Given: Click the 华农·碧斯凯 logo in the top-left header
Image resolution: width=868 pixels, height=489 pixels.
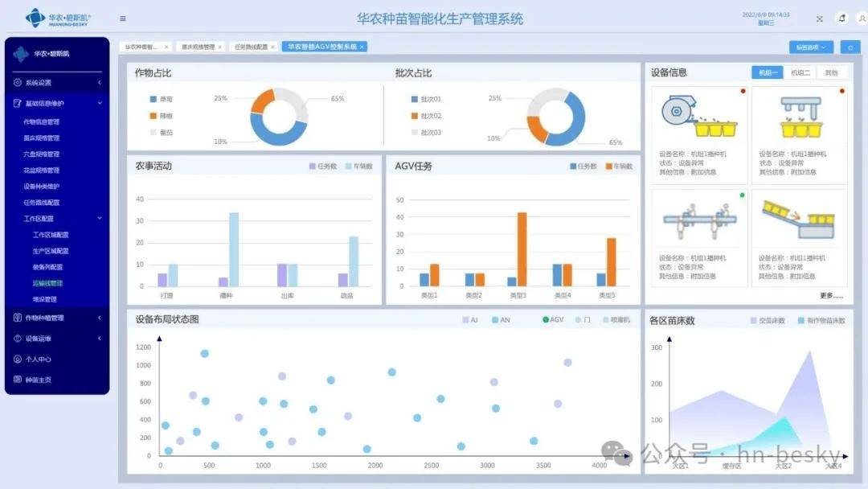Looking at the screenshot, I should (58, 18).
